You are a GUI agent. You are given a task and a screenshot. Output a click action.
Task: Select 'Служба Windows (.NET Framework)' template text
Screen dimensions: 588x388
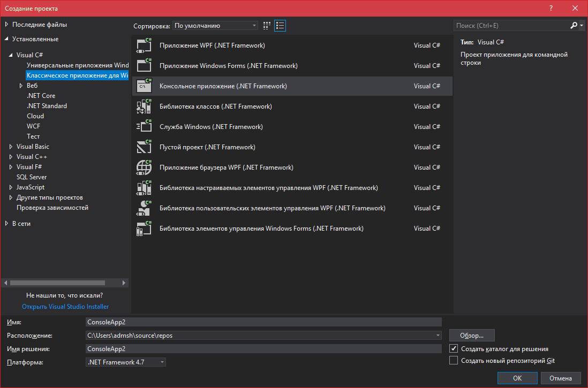tap(211, 127)
